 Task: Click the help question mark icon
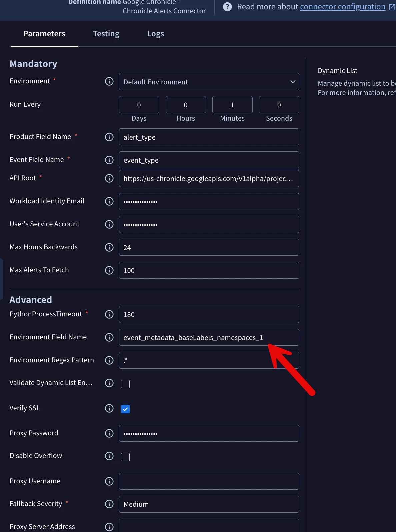coord(227,7)
